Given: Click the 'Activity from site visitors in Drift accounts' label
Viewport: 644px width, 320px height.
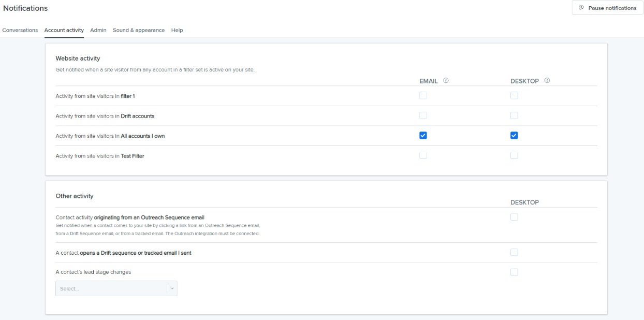Looking at the screenshot, I should [x=105, y=116].
